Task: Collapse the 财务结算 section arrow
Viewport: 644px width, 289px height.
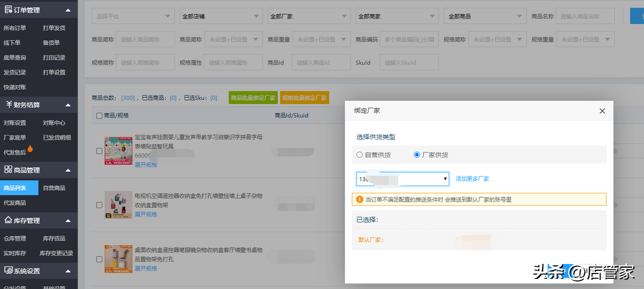Action: coord(68,105)
